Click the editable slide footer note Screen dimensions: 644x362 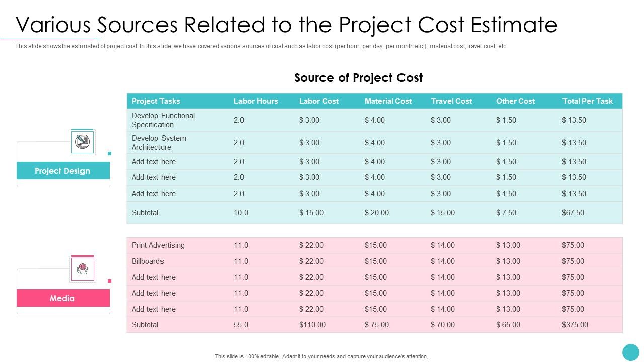(x=321, y=356)
